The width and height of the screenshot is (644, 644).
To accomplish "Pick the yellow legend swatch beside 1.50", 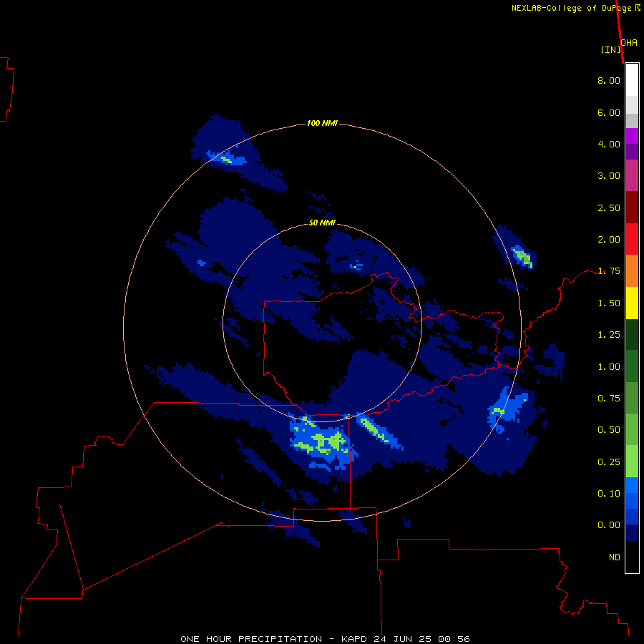I will (632, 303).
